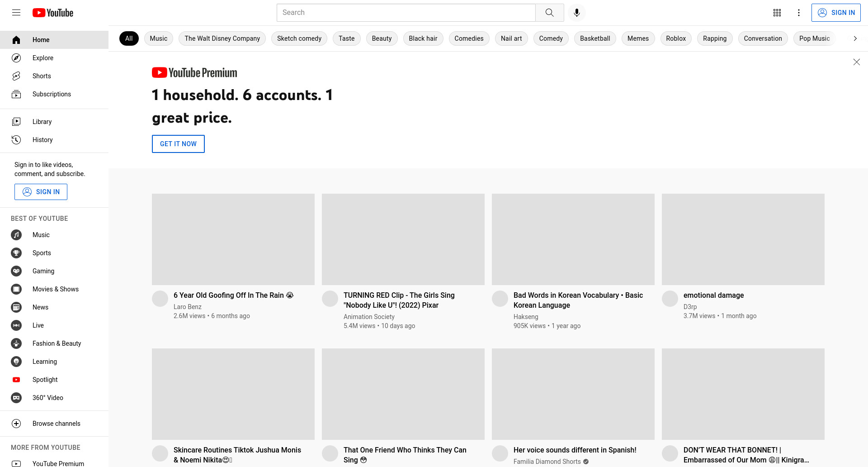Select the Pop Music chip
Viewport: 868px width, 467px height.
coord(815,38)
